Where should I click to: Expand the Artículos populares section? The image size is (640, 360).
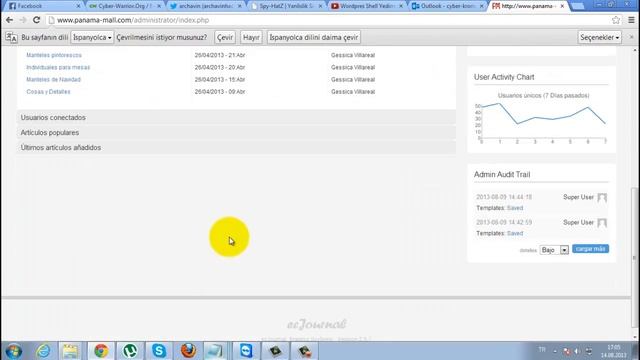pos(237,133)
